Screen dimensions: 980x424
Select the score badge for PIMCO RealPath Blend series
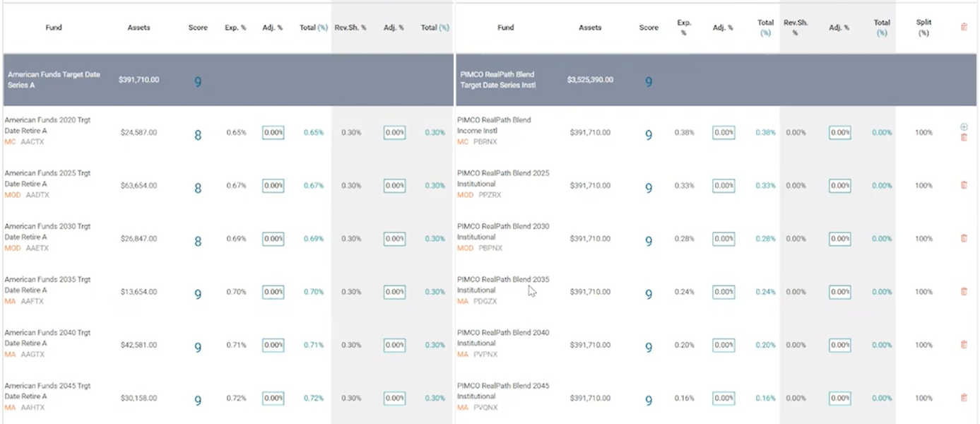click(648, 81)
